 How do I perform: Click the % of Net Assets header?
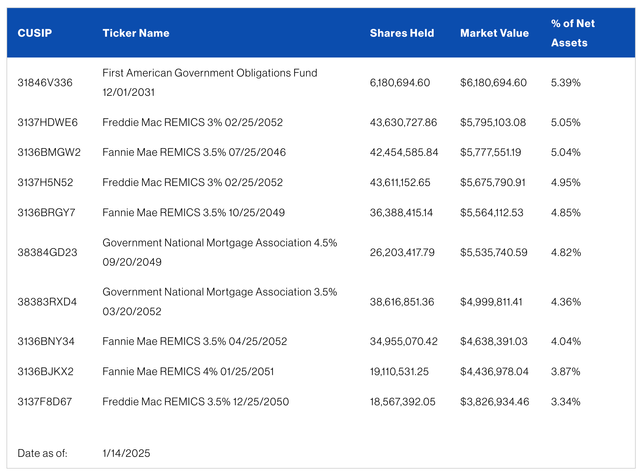click(x=573, y=33)
